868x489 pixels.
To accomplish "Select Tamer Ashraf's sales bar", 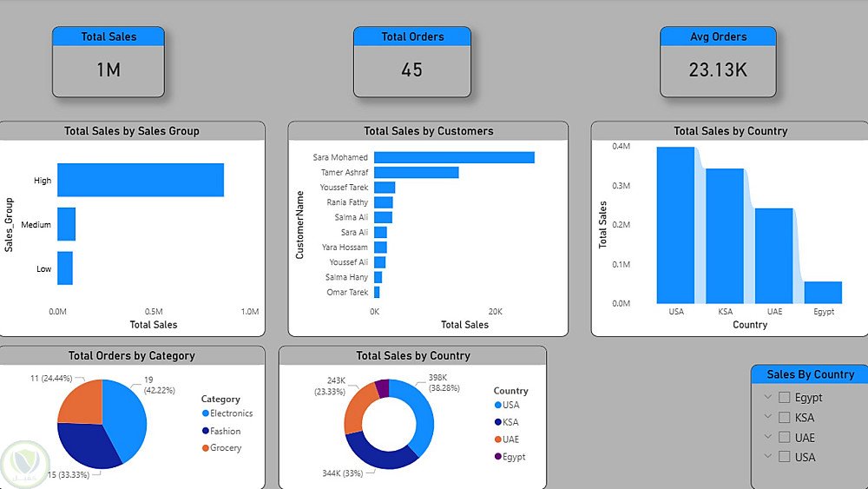I will click(x=417, y=172).
